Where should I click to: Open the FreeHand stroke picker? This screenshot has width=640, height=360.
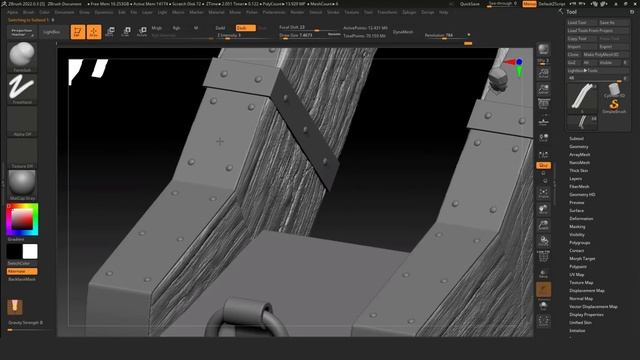point(22,89)
